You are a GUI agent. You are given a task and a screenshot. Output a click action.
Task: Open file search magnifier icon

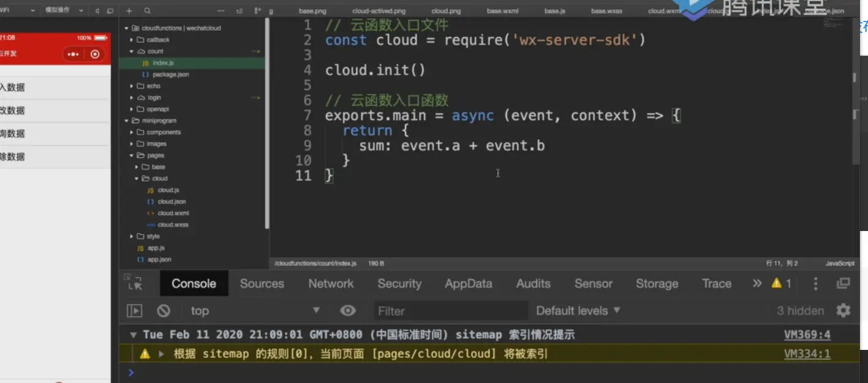pyautogui.click(x=148, y=11)
